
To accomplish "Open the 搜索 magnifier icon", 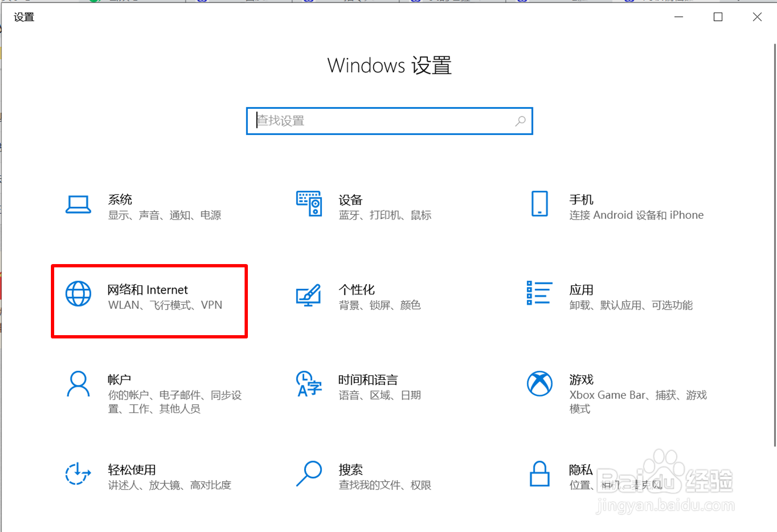I will pos(309,473).
